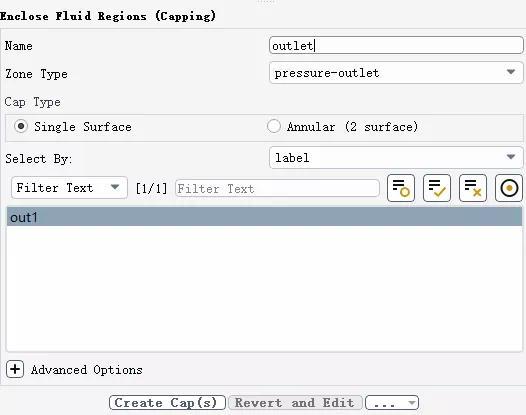Click the plus icon beside Advanced Options
526x415 pixels.
click(x=15, y=369)
